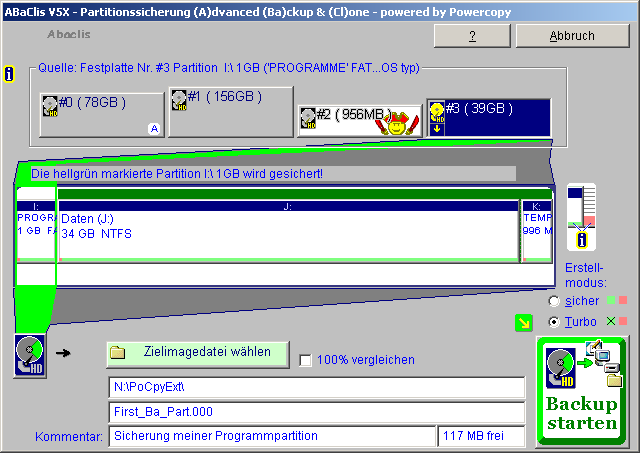Select the I: PROGRAMME partition block
Image resolution: width=640 pixels, height=453 pixels.
click(x=36, y=232)
